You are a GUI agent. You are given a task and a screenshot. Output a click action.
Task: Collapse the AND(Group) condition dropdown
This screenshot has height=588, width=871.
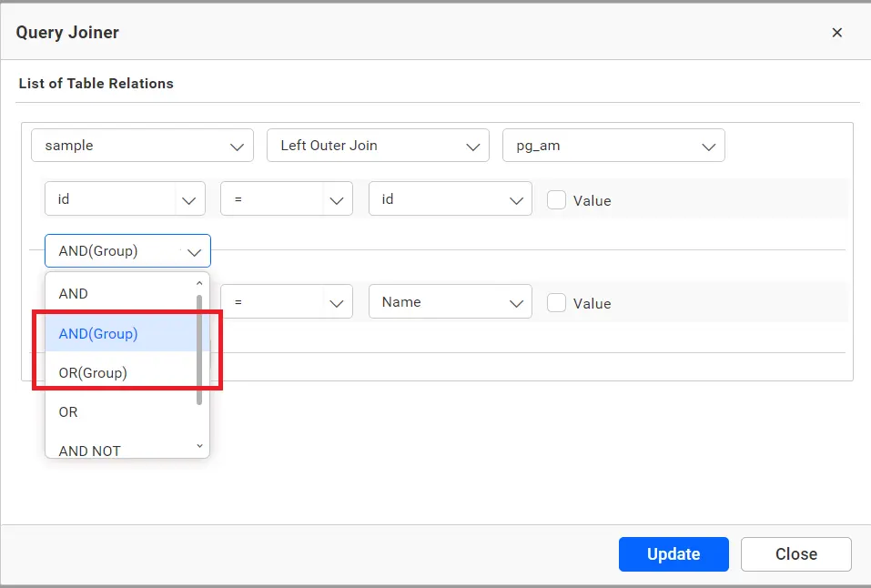[x=127, y=251]
